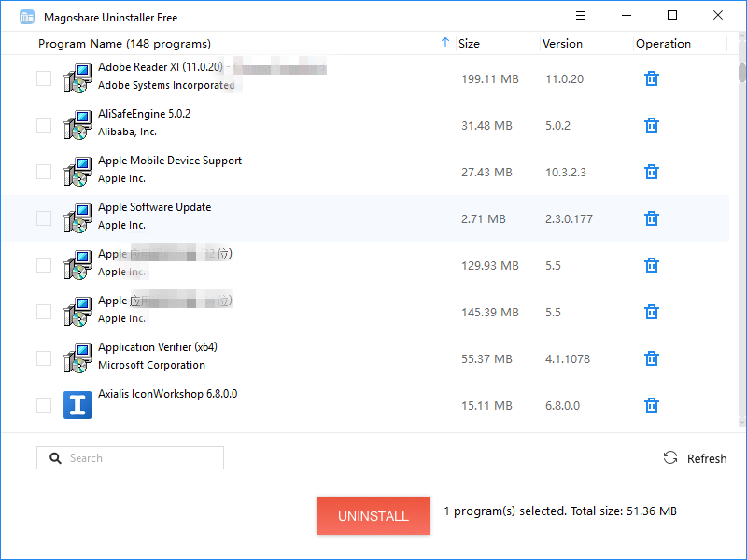Click trash icon for Apple Mobile Device Support
Image resolution: width=747 pixels, height=560 pixels.
652,172
